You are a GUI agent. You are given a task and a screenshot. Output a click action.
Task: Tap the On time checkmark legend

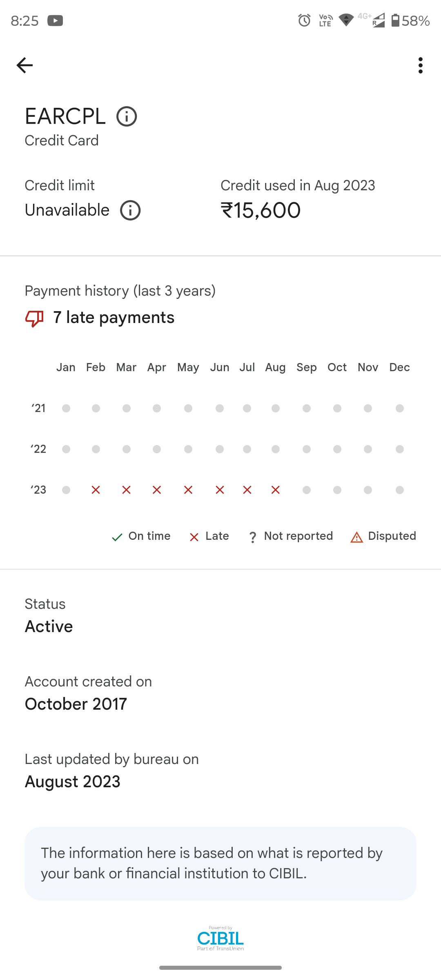[117, 537]
